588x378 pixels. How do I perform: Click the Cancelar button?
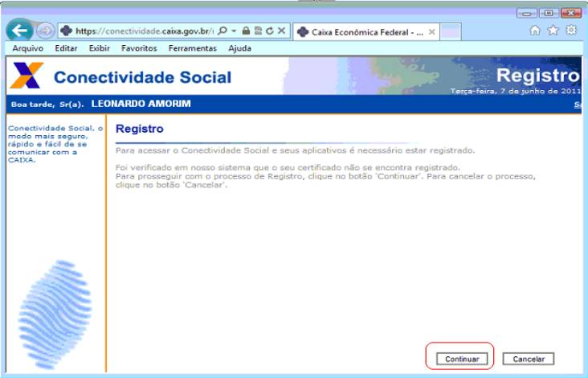point(529,359)
